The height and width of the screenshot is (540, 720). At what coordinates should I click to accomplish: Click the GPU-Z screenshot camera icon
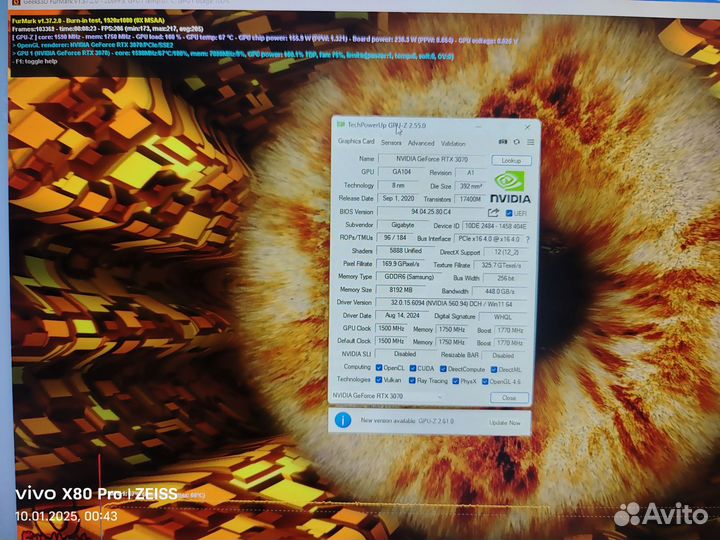[502, 142]
